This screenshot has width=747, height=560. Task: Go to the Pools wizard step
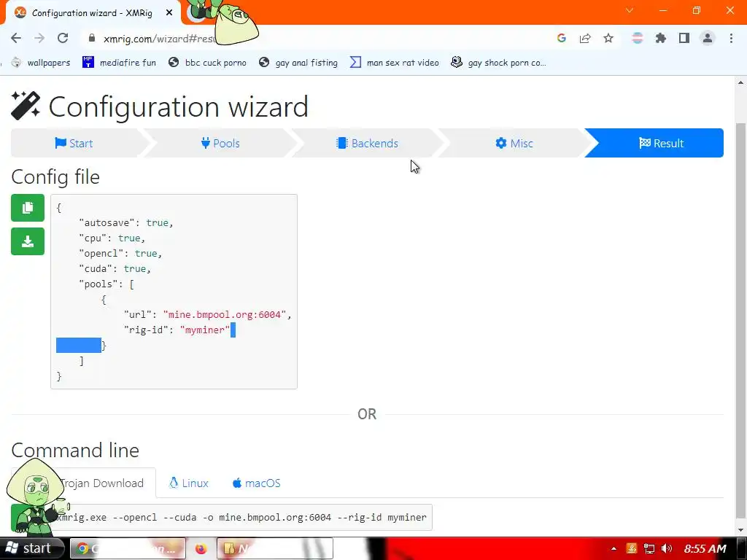pyautogui.click(x=220, y=143)
